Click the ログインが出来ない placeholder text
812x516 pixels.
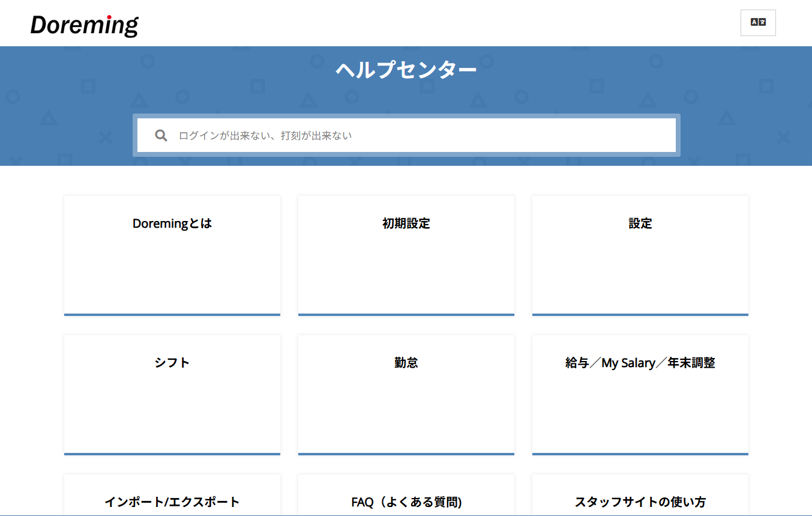click(x=222, y=136)
